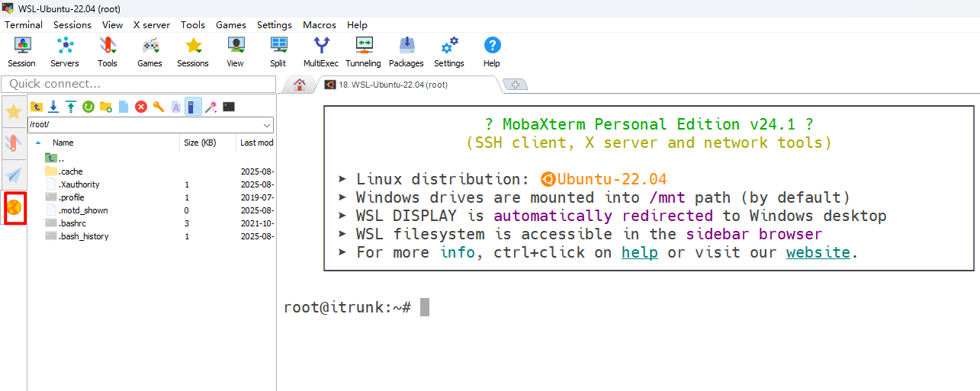Click the blue download arrow icon in file browser
Screen dimensions: 980x391
(x=53, y=107)
